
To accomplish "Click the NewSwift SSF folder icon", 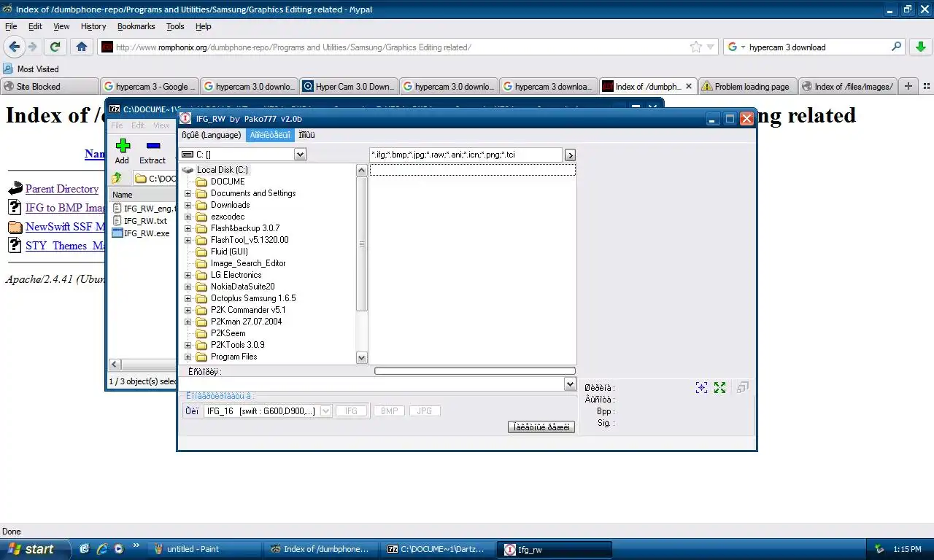I will pos(15,227).
